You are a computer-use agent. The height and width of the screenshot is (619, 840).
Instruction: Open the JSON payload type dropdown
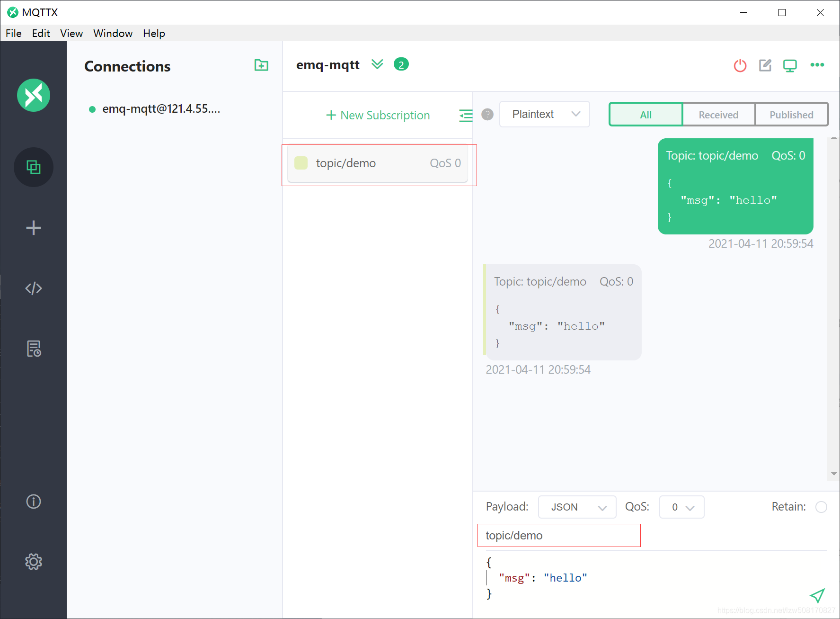[577, 507]
